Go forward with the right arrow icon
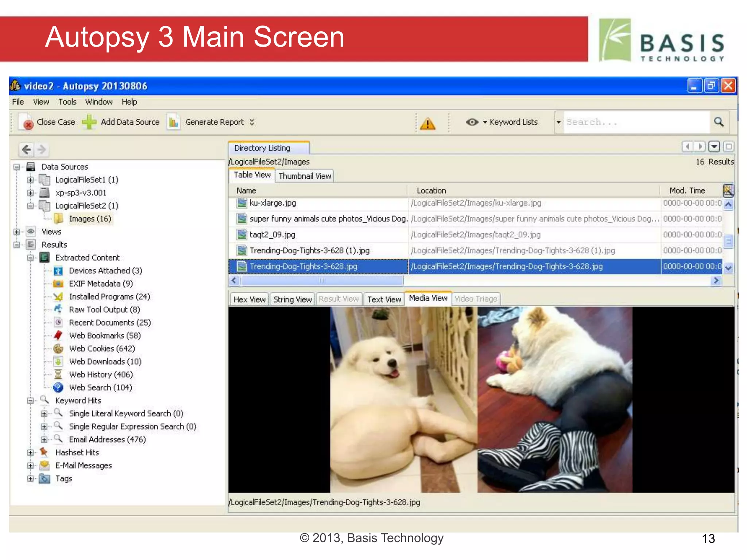 pyautogui.click(x=42, y=149)
